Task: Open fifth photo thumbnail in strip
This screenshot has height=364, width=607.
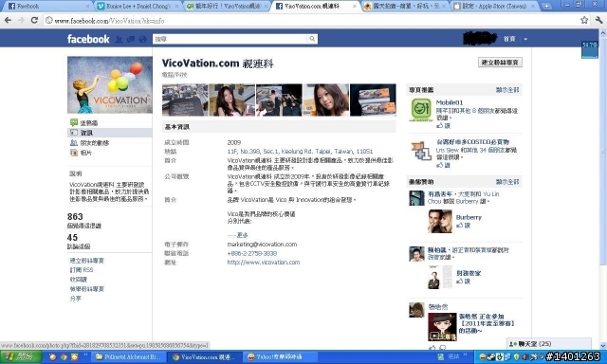Action: click(x=373, y=100)
